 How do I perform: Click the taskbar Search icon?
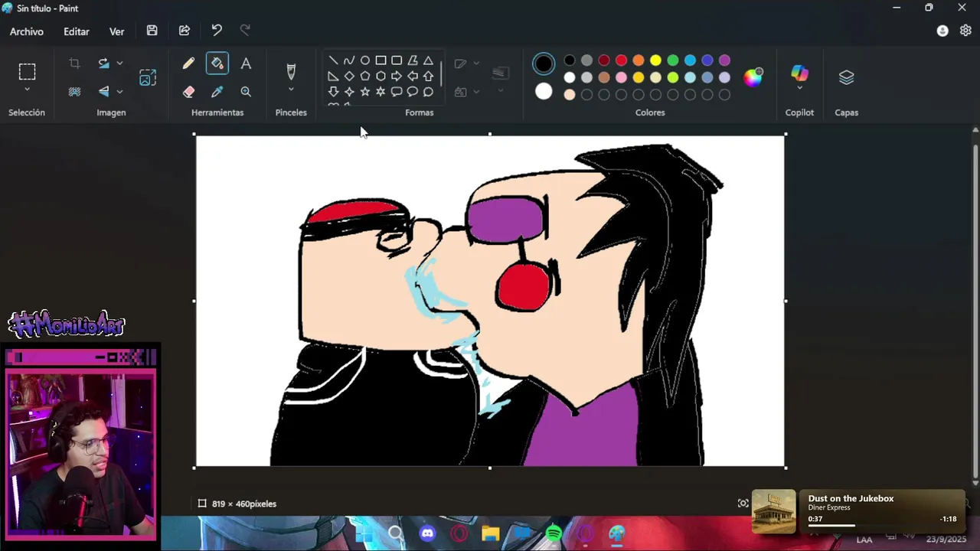pos(396,533)
